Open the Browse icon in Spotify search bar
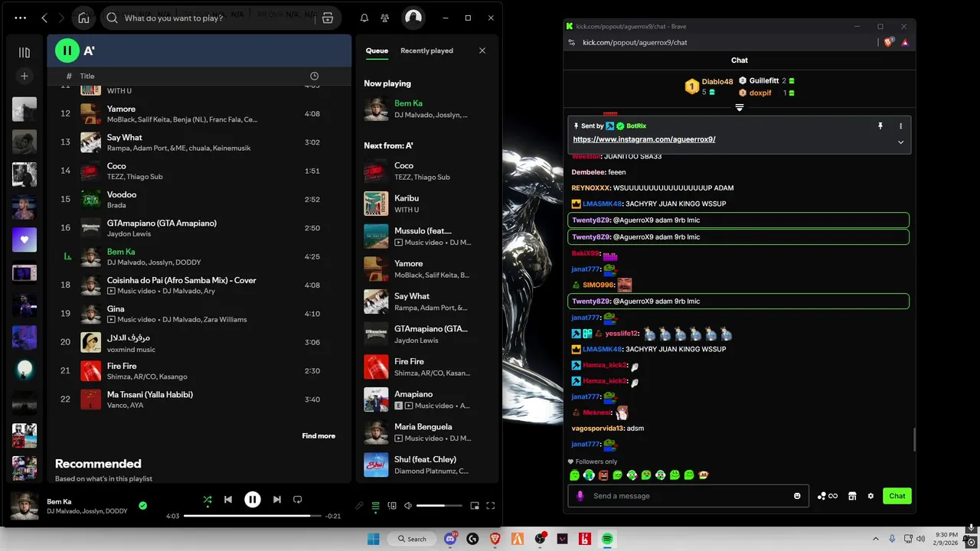980x551 pixels. [328, 18]
